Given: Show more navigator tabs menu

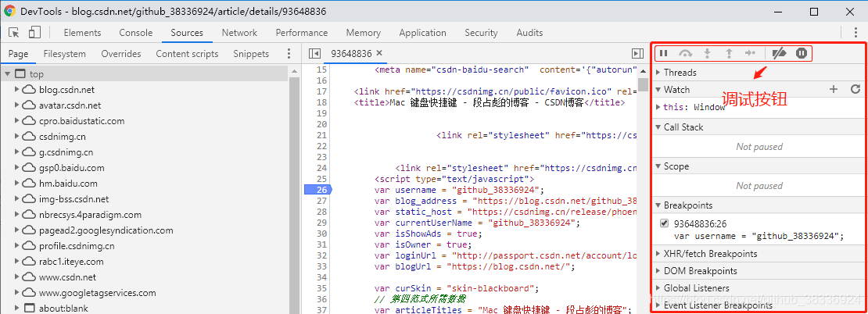Looking at the screenshot, I should tap(289, 54).
